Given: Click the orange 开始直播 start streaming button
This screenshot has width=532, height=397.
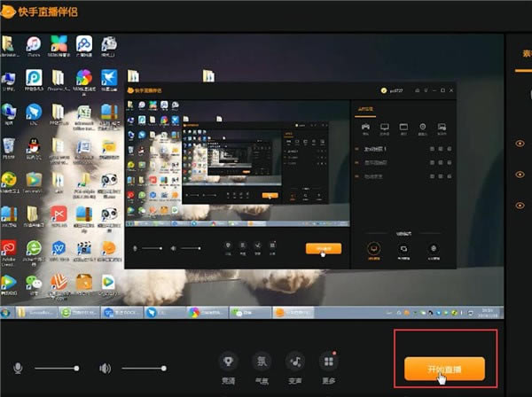Looking at the screenshot, I should [x=444, y=368].
